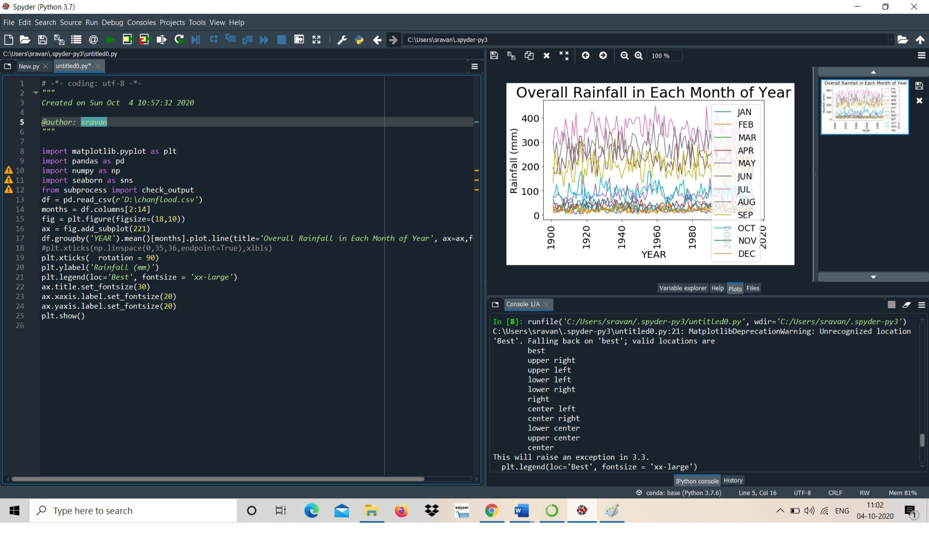Open the Preferences wrench icon
929x560 pixels.
tap(342, 40)
